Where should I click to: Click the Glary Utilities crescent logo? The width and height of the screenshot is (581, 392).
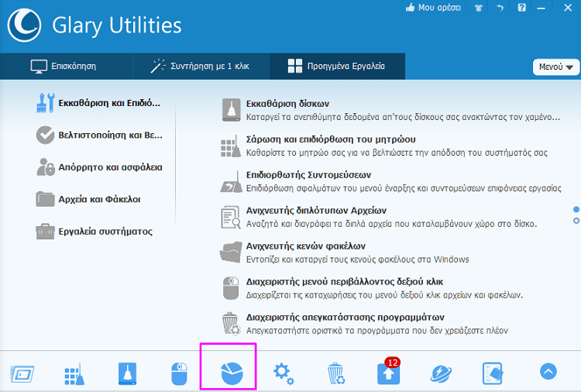[x=24, y=26]
